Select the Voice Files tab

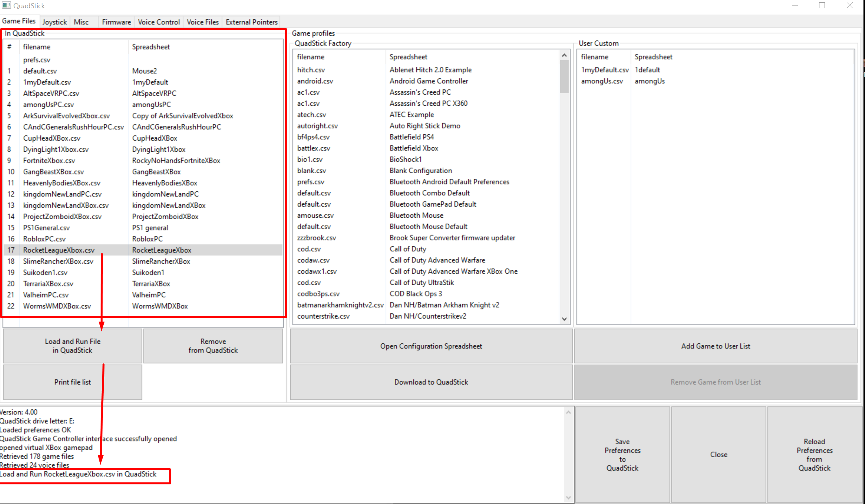[203, 22]
